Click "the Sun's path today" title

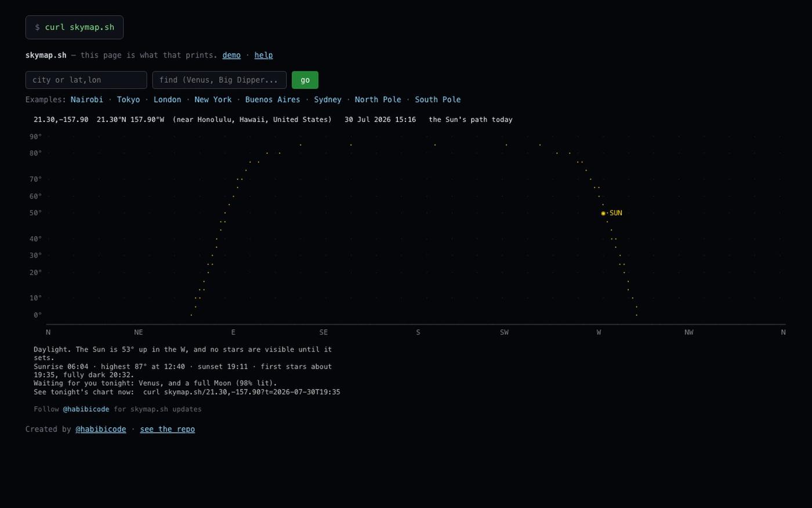tap(470, 120)
